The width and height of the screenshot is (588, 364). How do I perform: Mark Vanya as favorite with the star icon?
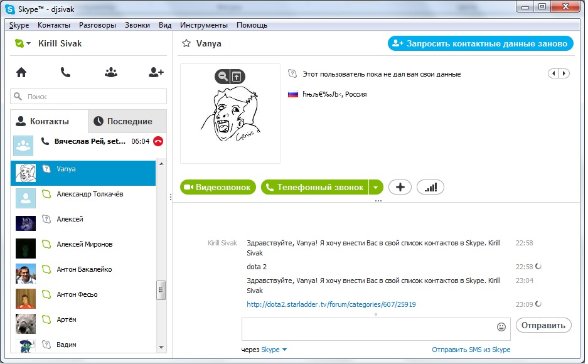click(186, 43)
